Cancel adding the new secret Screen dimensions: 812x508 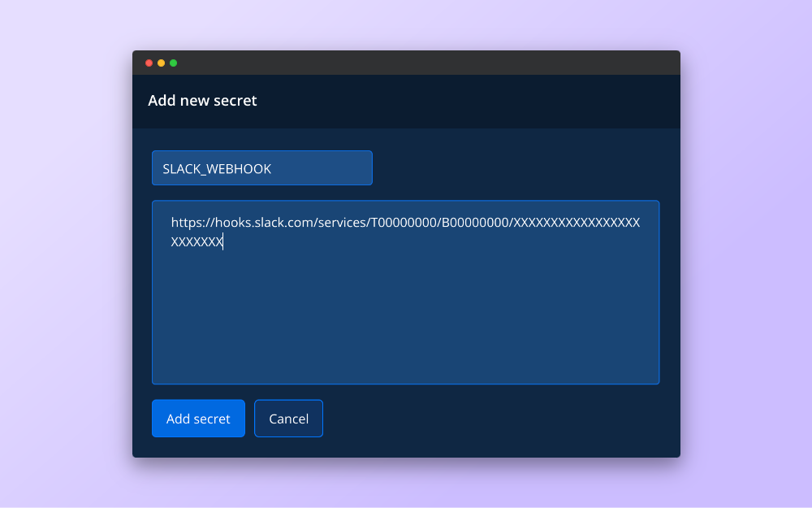pyautogui.click(x=288, y=419)
